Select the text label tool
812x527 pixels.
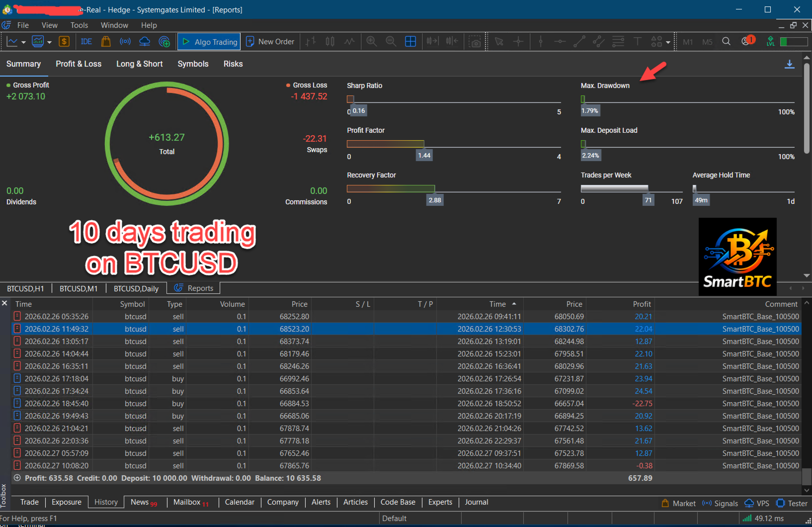pyautogui.click(x=638, y=42)
